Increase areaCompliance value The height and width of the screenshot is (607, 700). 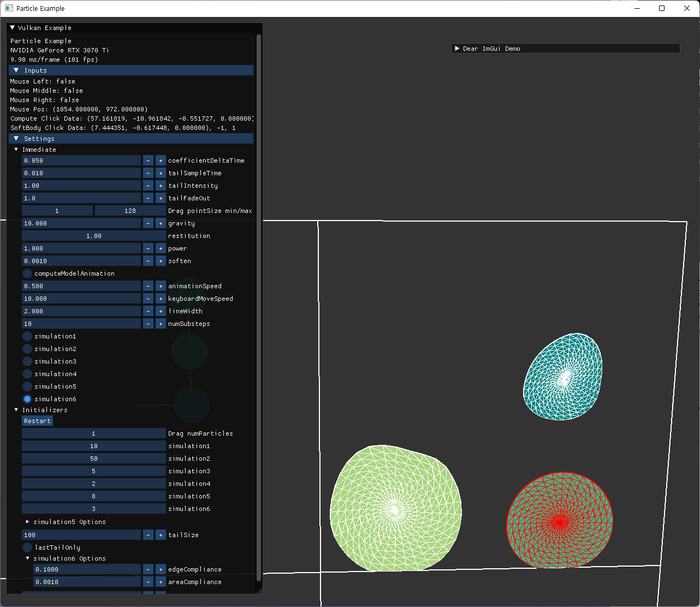161,582
